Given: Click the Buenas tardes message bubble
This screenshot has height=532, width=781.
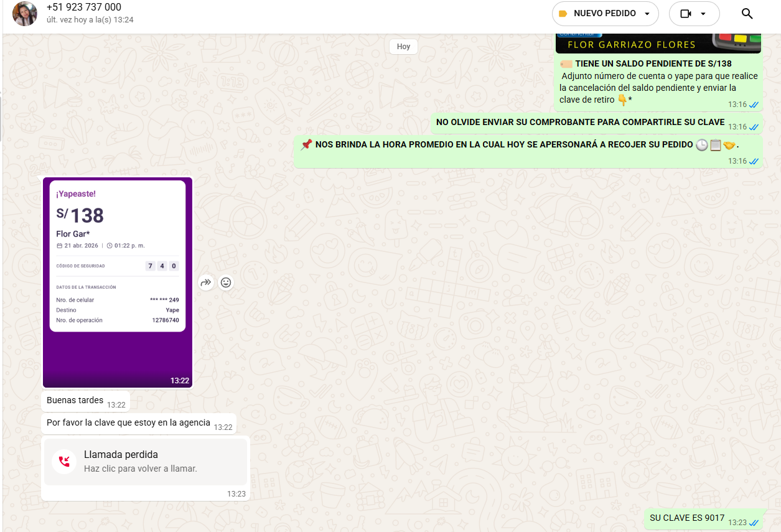Looking at the screenshot, I should point(75,401).
